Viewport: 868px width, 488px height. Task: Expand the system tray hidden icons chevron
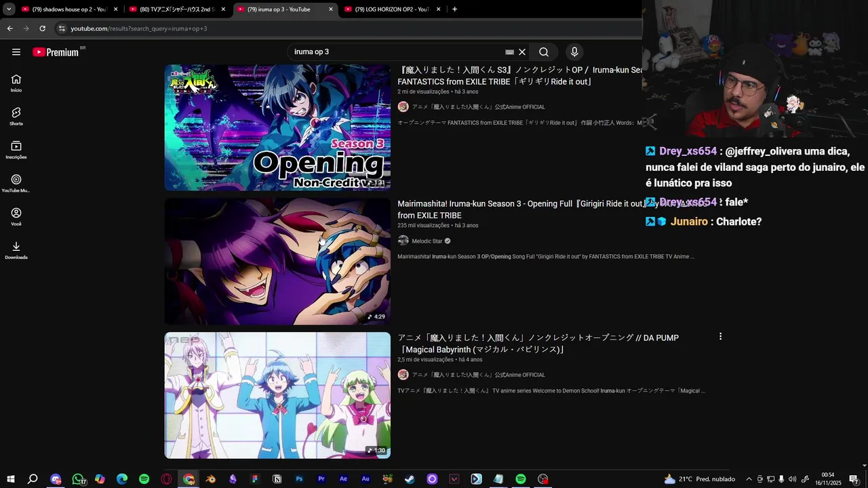click(749, 479)
